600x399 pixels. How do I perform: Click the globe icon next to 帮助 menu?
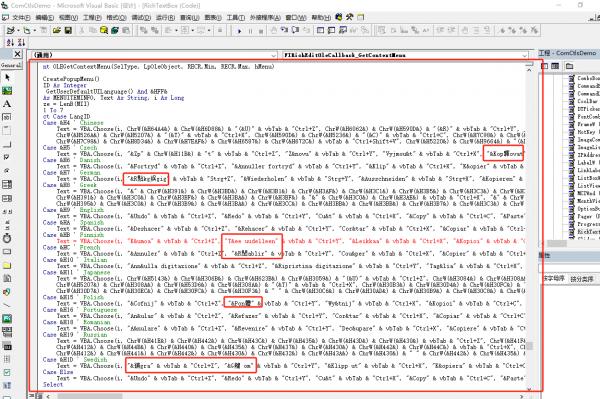[339, 17]
